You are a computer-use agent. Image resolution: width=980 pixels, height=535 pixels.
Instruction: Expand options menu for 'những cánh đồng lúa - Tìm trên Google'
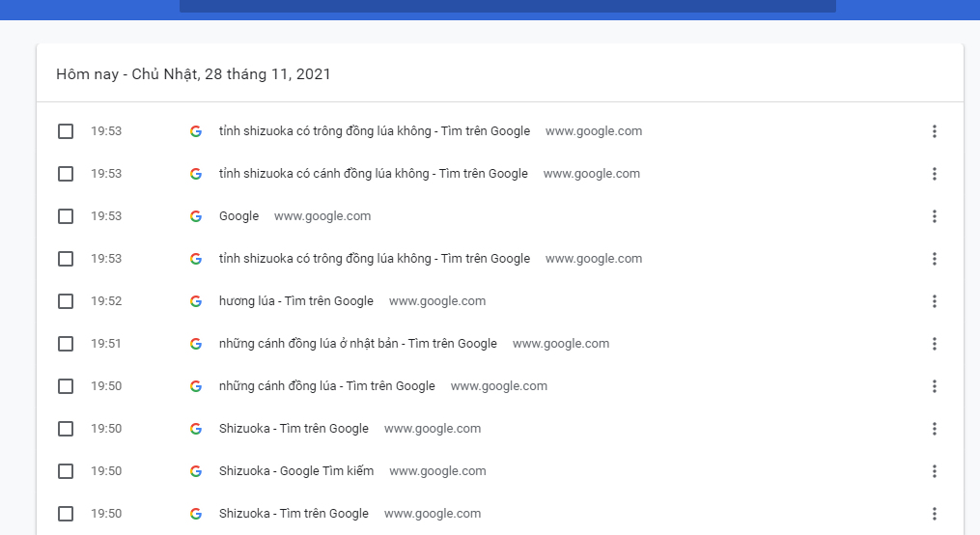[934, 386]
